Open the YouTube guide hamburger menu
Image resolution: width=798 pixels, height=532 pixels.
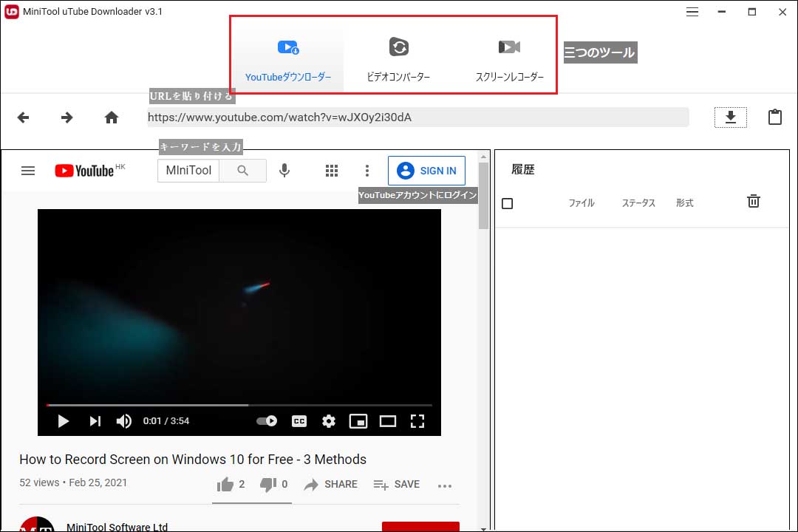[x=28, y=171]
